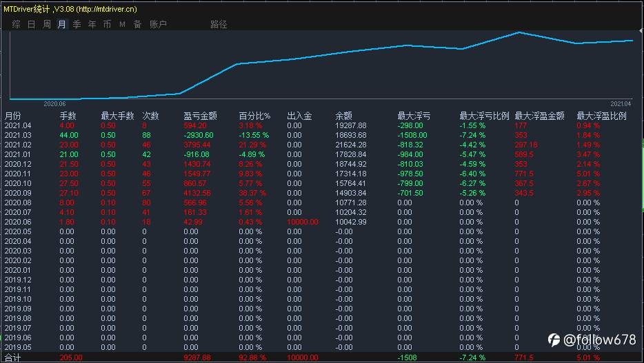Click the 38.37 % percentage cell

(x=252, y=193)
